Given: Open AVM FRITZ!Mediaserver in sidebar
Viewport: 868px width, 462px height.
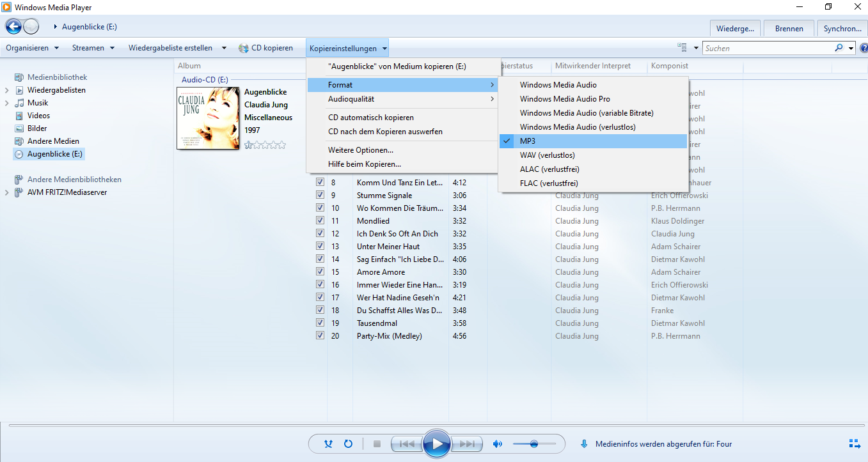Looking at the screenshot, I should (x=67, y=192).
